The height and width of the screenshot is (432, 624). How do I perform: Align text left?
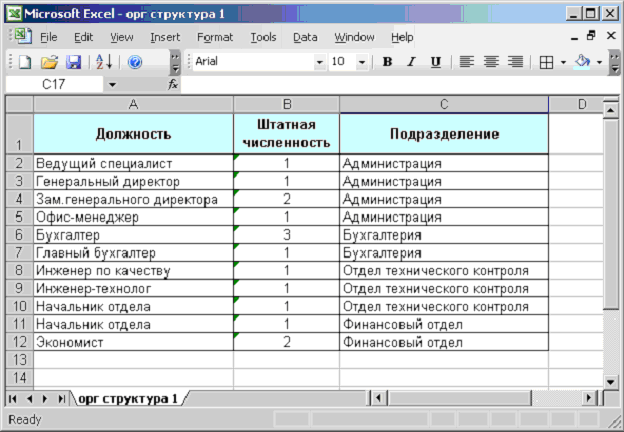(467, 62)
